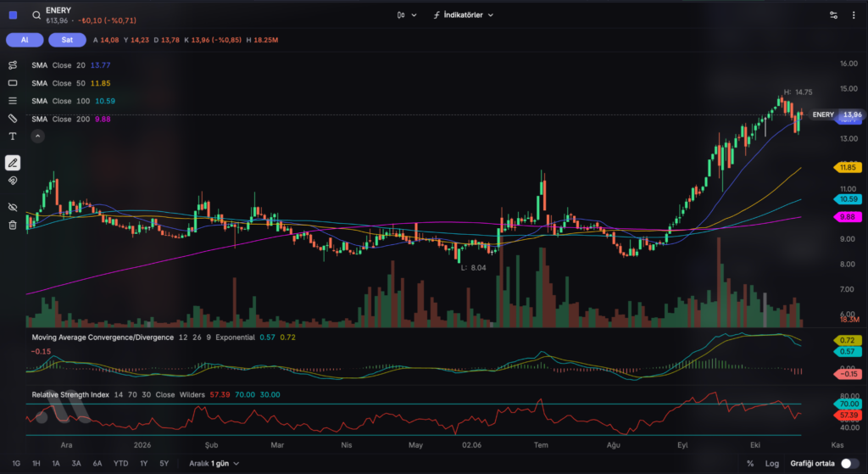The image size is (868, 474).
Task: Click the Tem label on time axis
Action: (x=541, y=444)
